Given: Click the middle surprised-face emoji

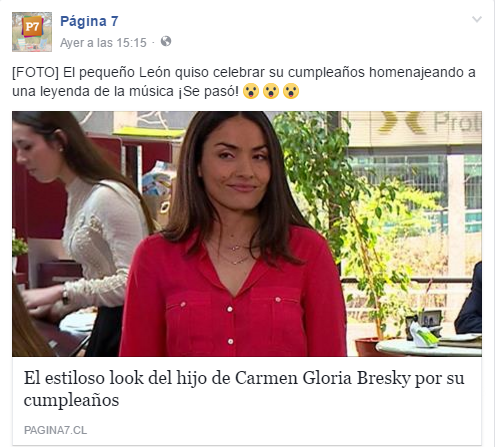Looking at the screenshot, I should pyautogui.click(x=271, y=91).
